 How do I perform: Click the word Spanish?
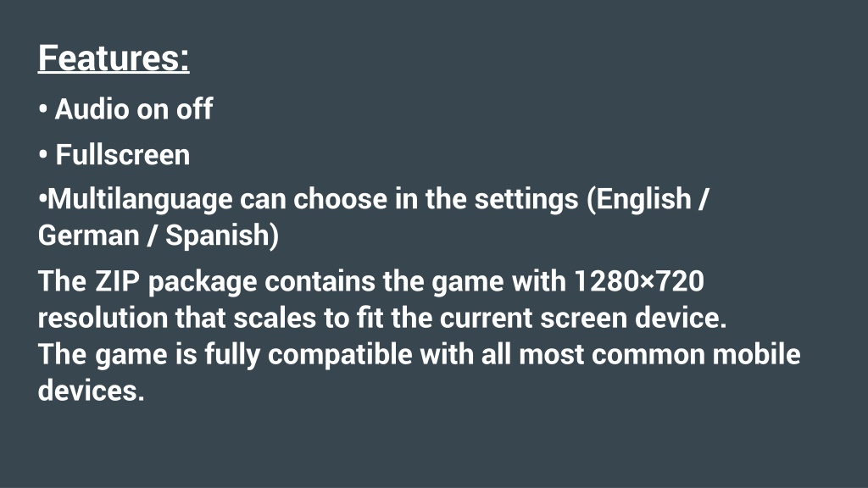click(217, 236)
